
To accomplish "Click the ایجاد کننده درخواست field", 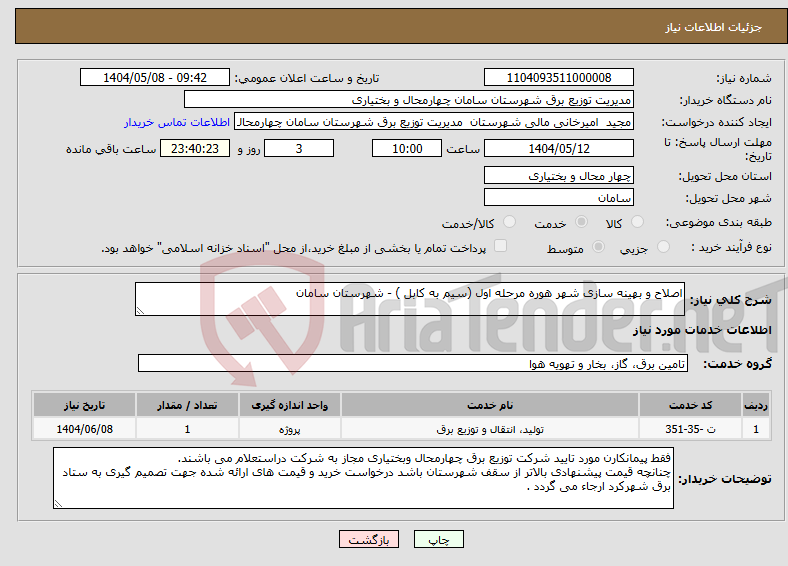I will click(434, 122).
